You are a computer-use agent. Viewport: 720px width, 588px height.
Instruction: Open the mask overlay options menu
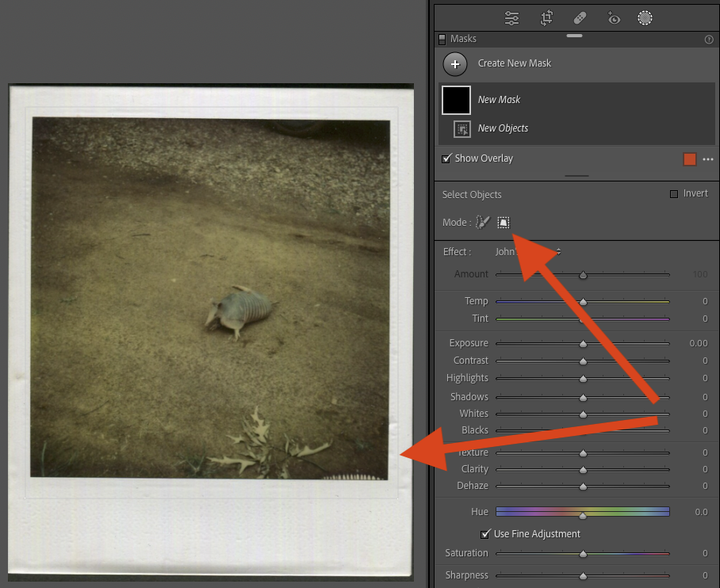(708, 158)
